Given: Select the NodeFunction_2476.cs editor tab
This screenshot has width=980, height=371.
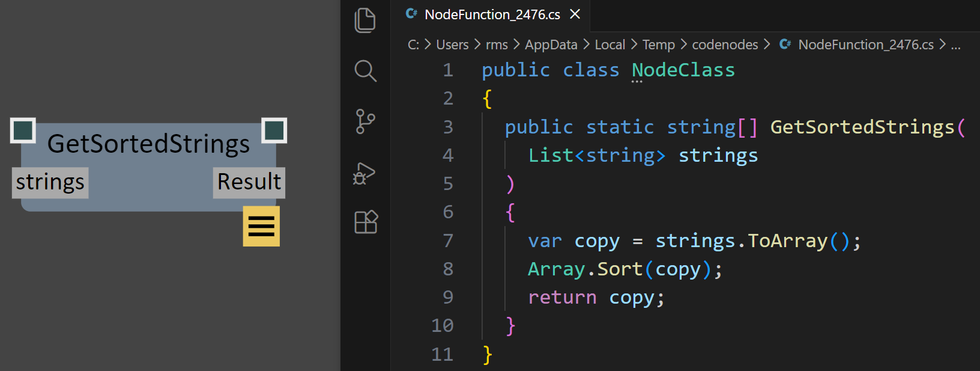Looking at the screenshot, I should (x=492, y=14).
